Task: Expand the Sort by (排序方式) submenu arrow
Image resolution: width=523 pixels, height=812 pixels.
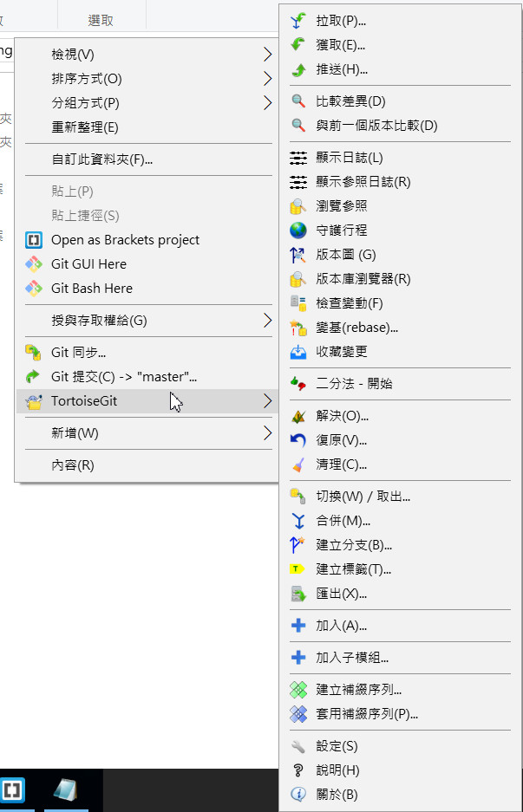Action: tap(267, 79)
